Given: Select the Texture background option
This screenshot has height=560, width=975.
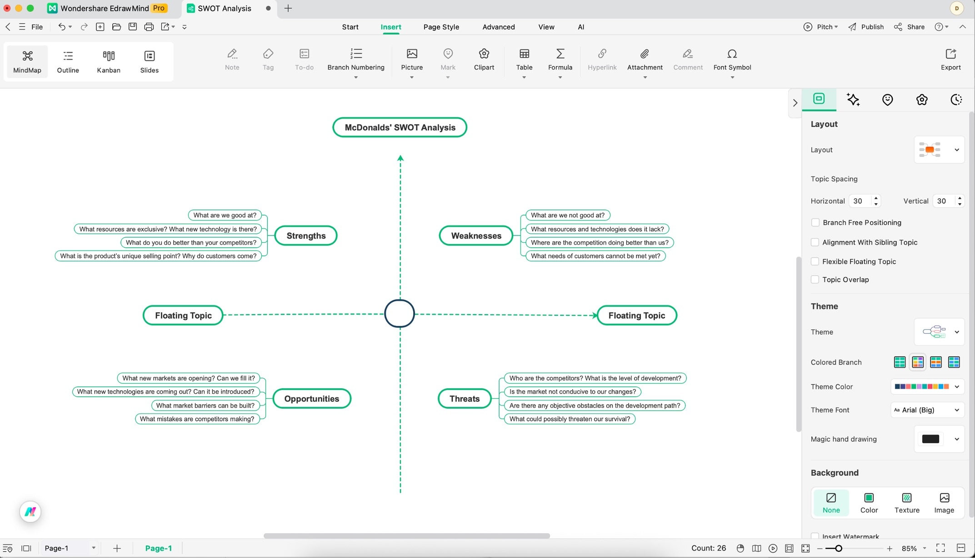Looking at the screenshot, I should [906, 503].
